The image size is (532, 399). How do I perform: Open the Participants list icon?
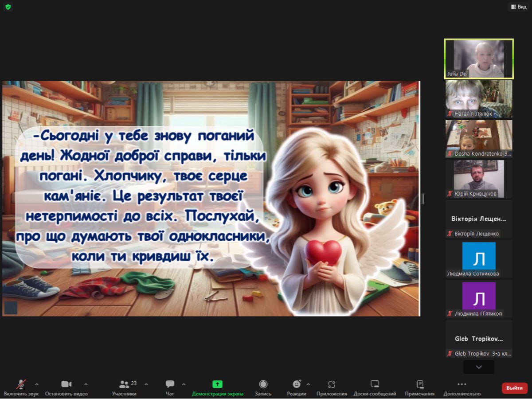pos(124,384)
